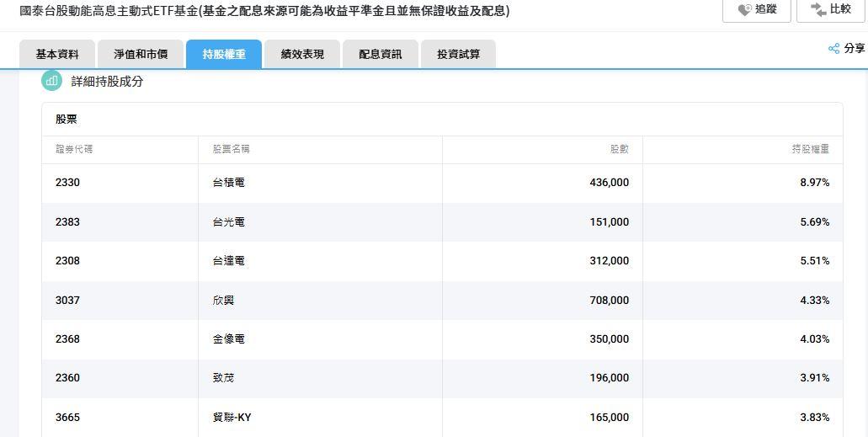Click the 追蹤 follow button

pos(756,10)
